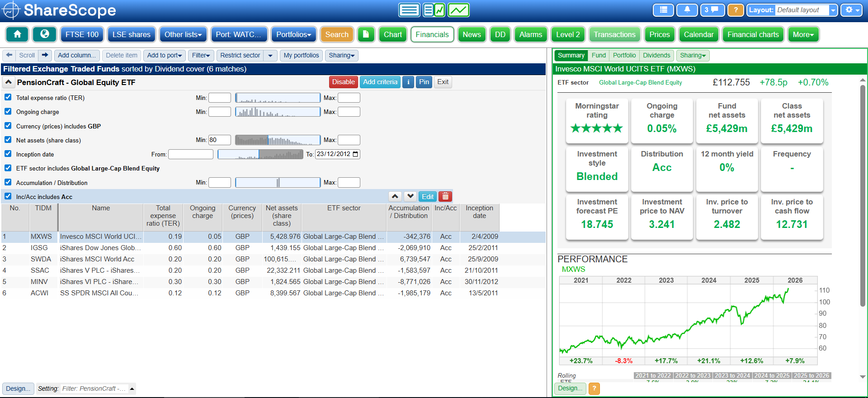The image size is (868, 398).
Task: Adjust the Inception date range slider
Action: (260, 154)
